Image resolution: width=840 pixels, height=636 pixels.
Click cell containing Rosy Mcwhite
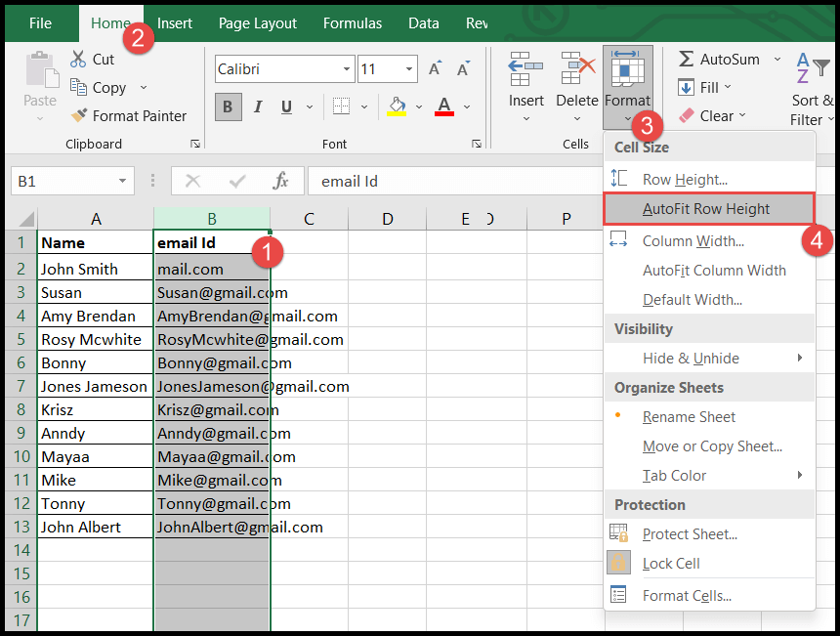tap(96, 339)
